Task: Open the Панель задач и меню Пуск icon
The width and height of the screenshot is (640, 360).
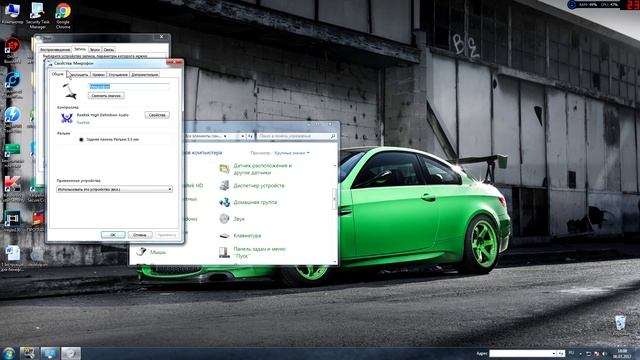Action: 224,252
